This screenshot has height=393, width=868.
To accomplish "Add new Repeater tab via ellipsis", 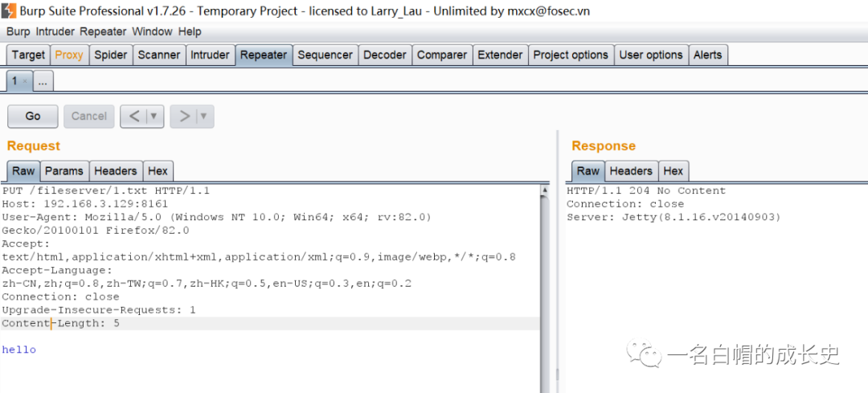I will click(x=43, y=82).
